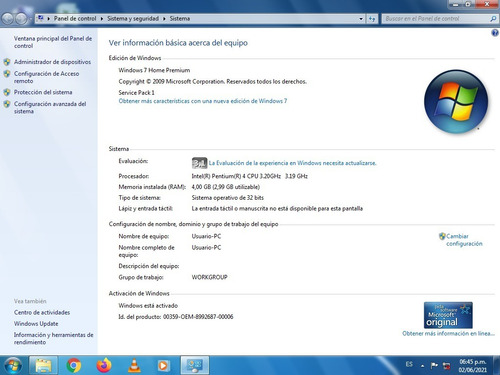Open Windows Explorer from the taskbar
Screen dimensions: 500x375
tap(43, 365)
